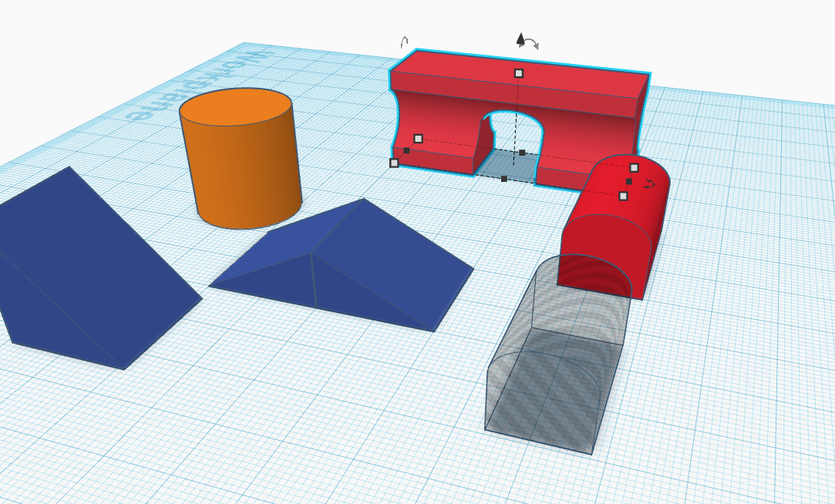
Task: Click the black midpoint handle on back edge
Action: click(x=522, y=153)
